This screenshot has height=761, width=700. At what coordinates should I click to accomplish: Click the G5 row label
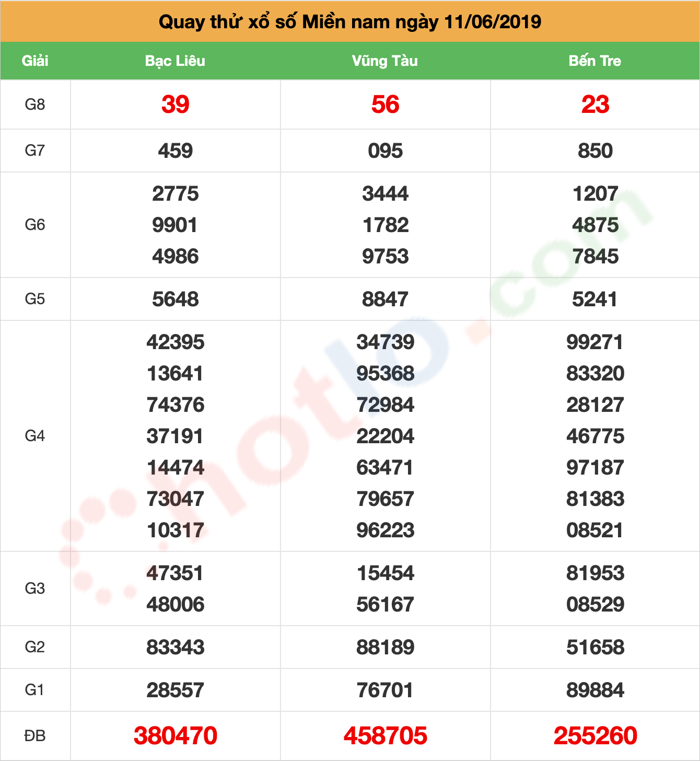[x=35, y=299]
